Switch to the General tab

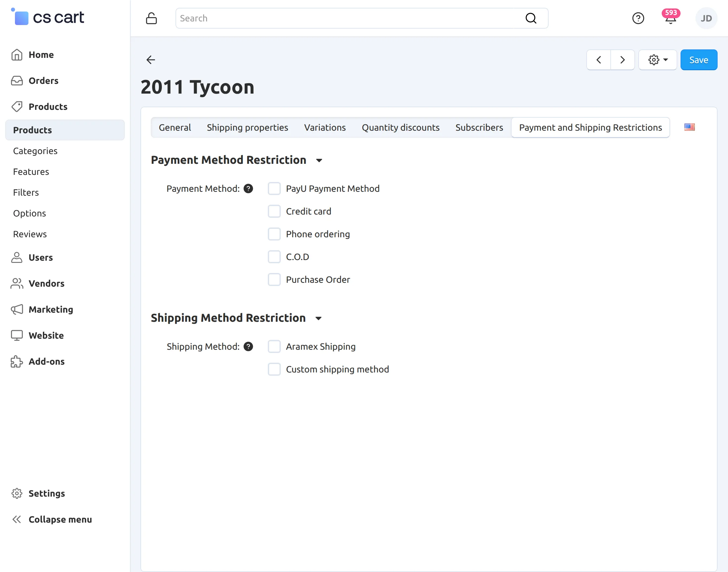[x=175, y=127]
